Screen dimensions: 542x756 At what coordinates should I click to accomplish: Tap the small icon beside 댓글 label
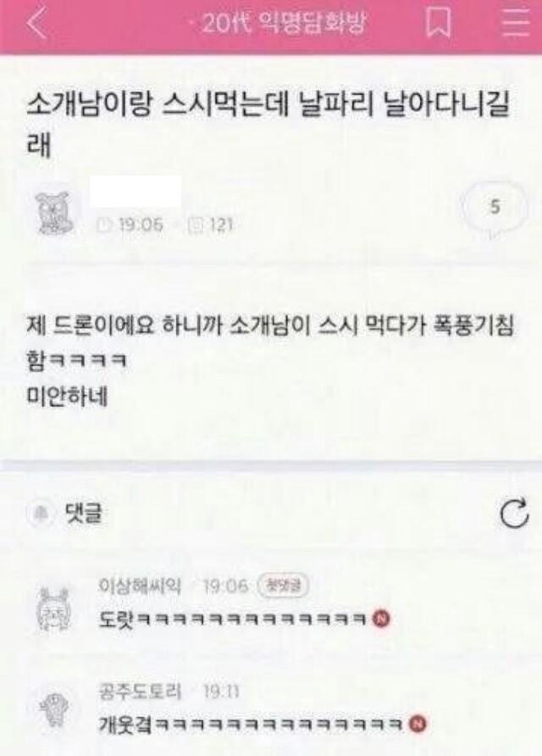coord(40,514)
